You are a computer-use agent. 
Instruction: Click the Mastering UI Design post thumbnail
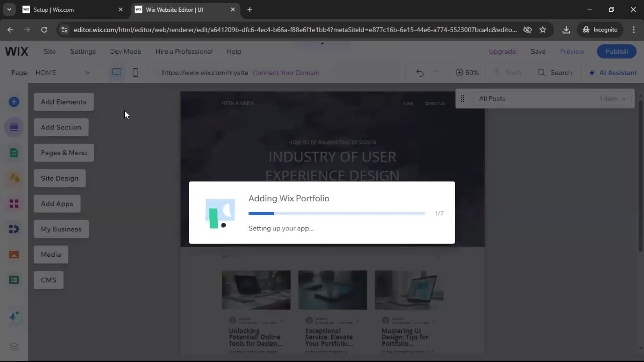pos(409,290)
